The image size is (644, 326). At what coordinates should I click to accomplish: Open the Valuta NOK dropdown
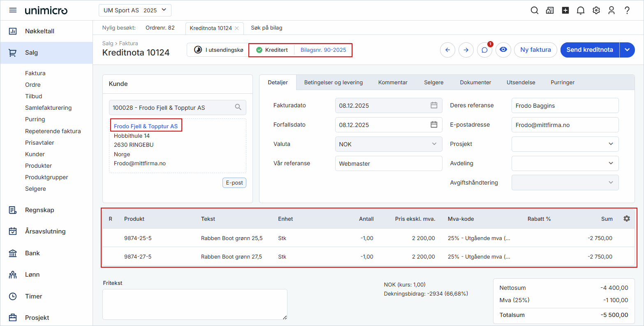tap(388, 144)
